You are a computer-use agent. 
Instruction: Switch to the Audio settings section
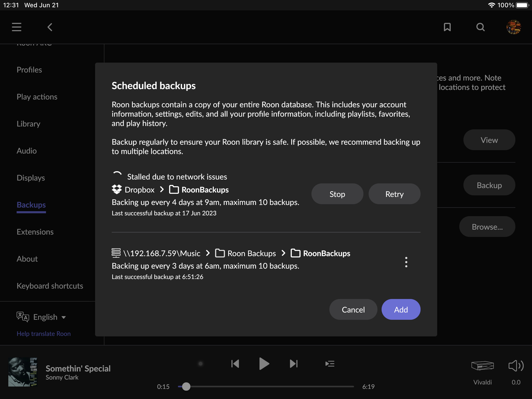(x=27, y=151)
